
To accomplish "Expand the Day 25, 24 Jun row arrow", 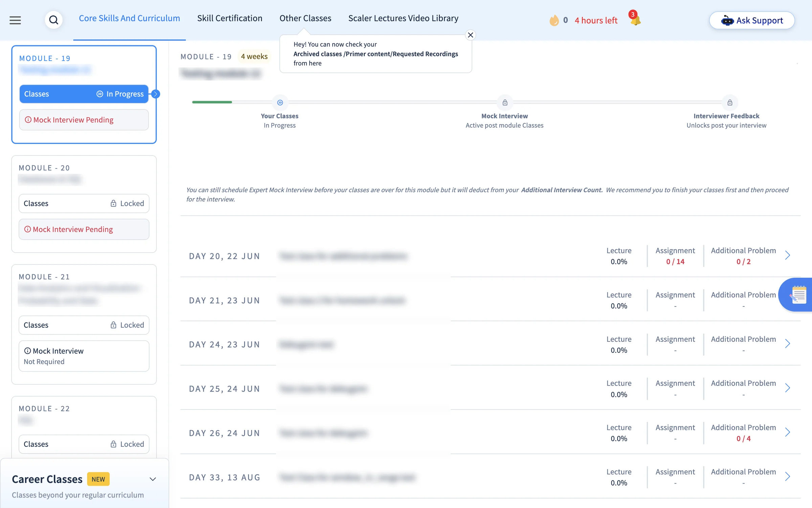I will (787, 388).
